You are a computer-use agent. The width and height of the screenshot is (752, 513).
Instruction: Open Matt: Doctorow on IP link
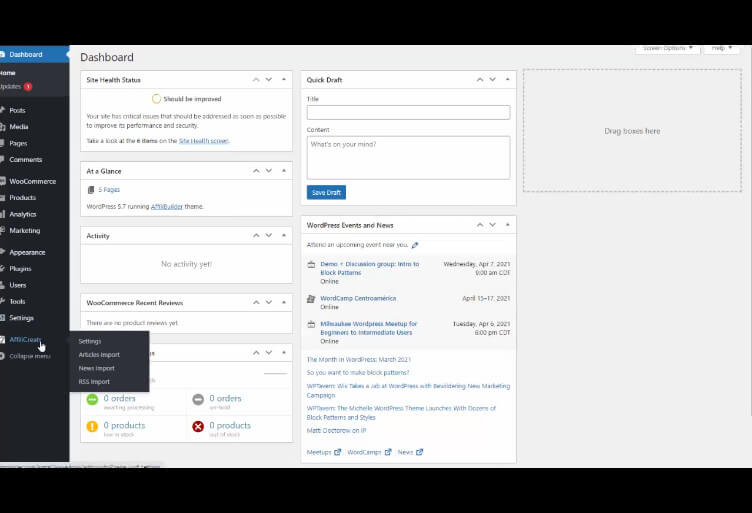tap(336, 431)
